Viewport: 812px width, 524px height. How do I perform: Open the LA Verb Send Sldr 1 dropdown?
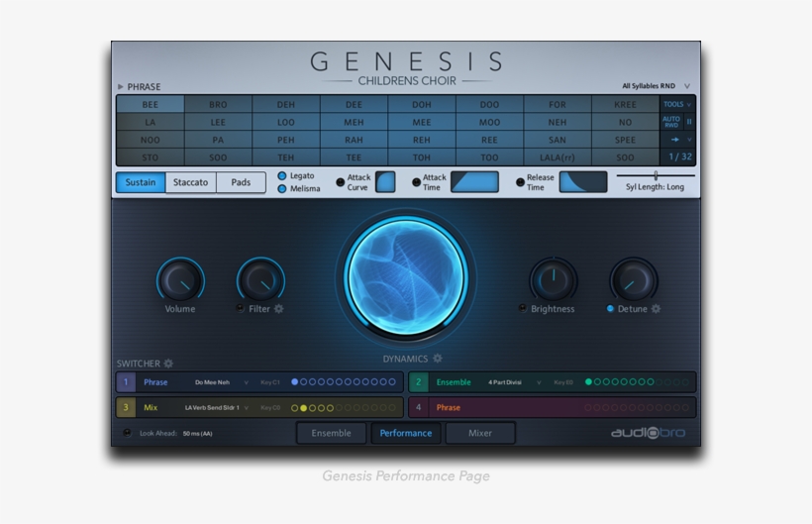217,408
